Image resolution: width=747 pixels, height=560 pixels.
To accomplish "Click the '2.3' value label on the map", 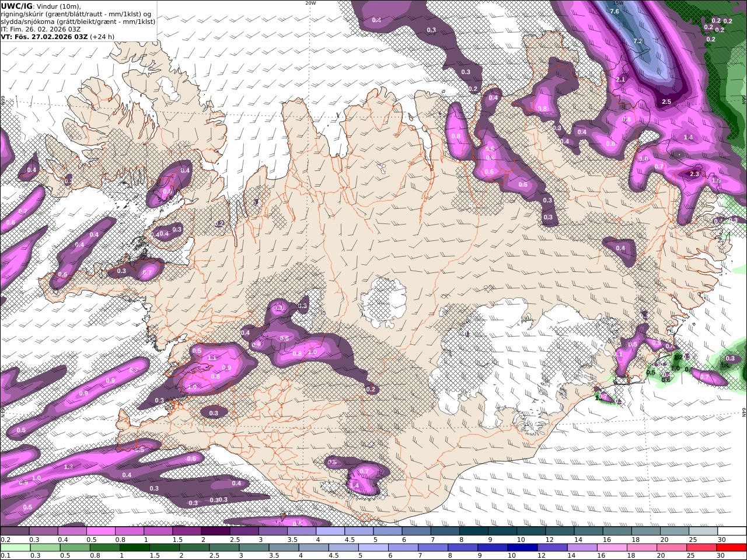I will (x=694, y=174).
